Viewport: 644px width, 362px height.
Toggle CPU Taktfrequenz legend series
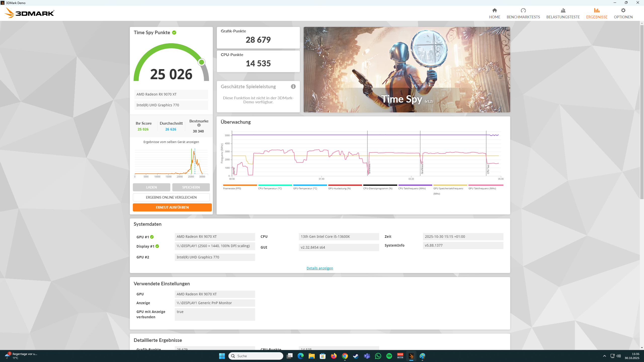412,189
